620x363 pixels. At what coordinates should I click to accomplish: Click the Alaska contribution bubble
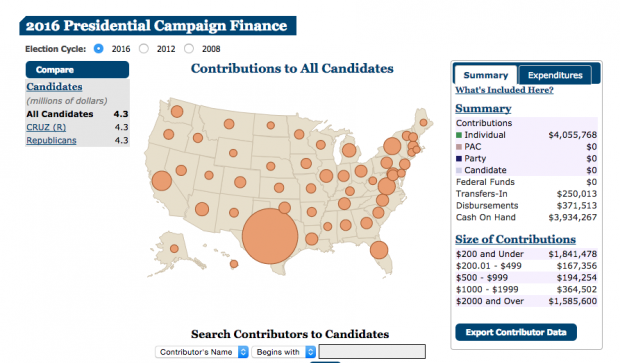(x=174, y=249)
